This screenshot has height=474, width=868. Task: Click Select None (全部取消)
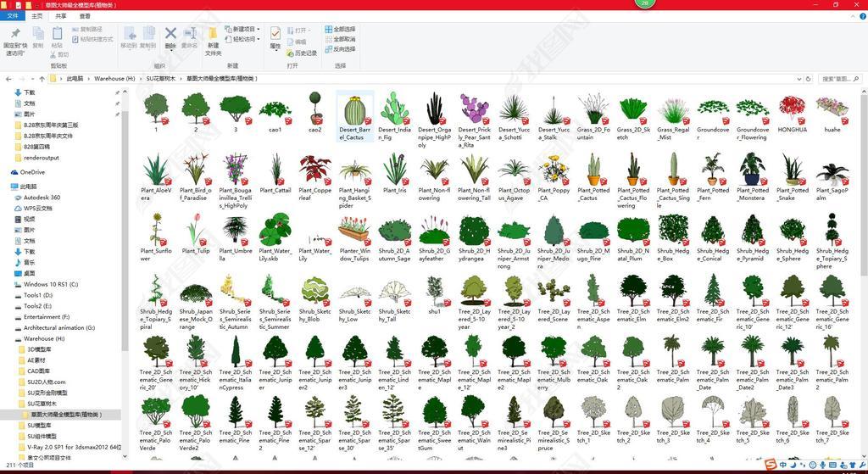pos(340,39)
